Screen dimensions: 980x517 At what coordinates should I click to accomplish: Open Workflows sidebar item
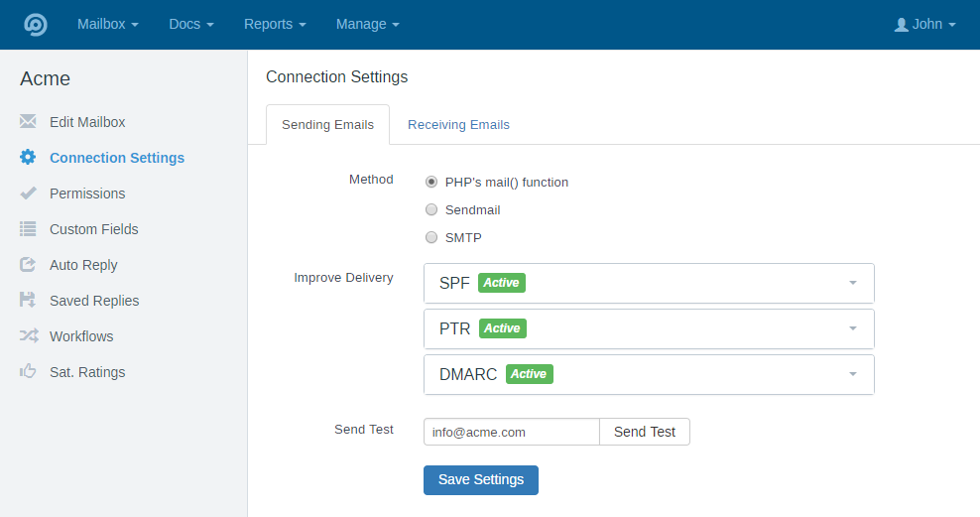point(81,336)
